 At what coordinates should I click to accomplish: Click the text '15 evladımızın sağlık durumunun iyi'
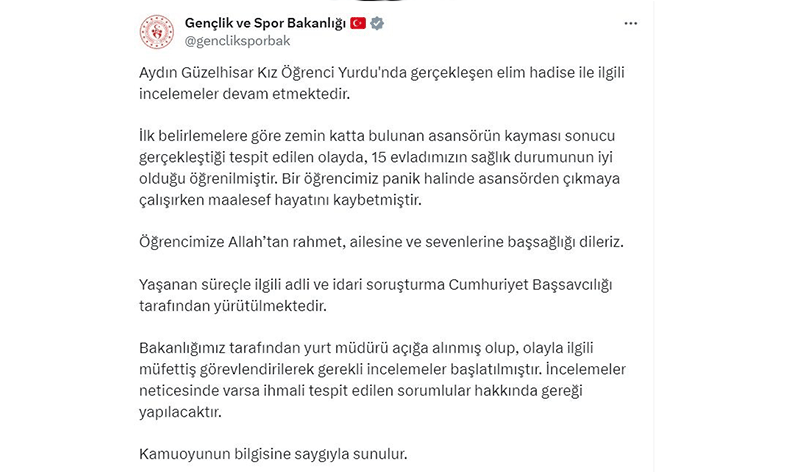(x=492, y=158)
